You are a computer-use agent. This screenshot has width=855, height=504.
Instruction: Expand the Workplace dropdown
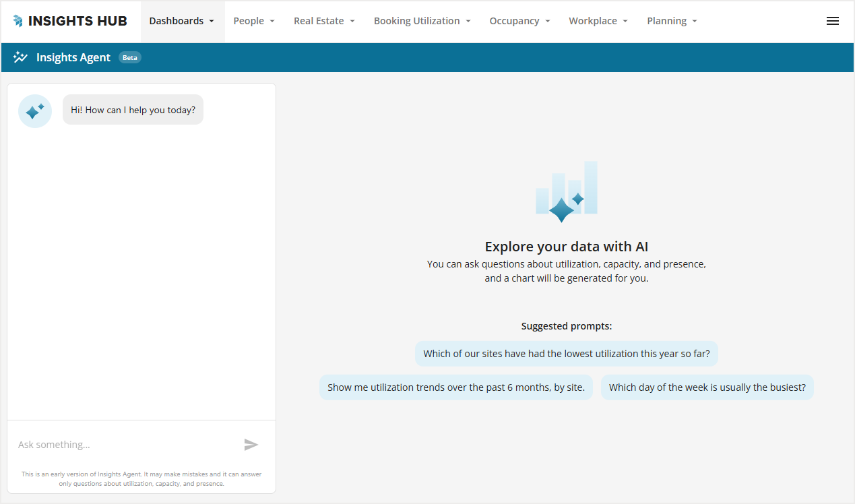598,21
